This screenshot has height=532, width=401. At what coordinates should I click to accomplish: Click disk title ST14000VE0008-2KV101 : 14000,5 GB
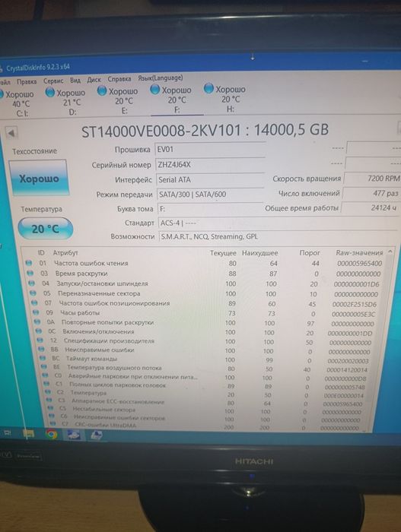tap(205, 131)
